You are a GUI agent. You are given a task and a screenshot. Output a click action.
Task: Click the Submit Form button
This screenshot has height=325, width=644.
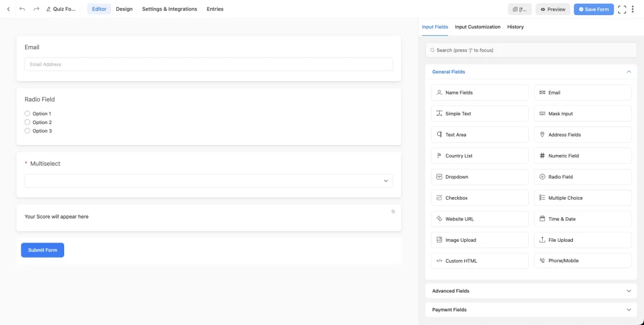point(43,250)
